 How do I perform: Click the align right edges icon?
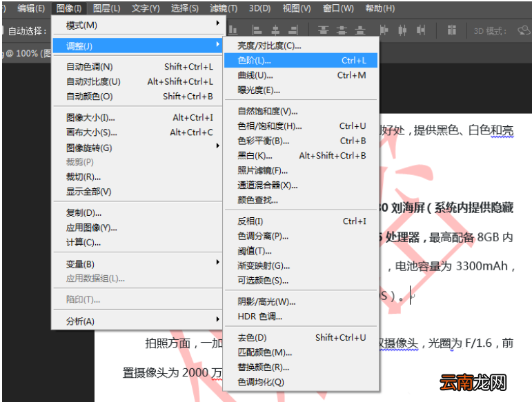(x=293, y=30)
